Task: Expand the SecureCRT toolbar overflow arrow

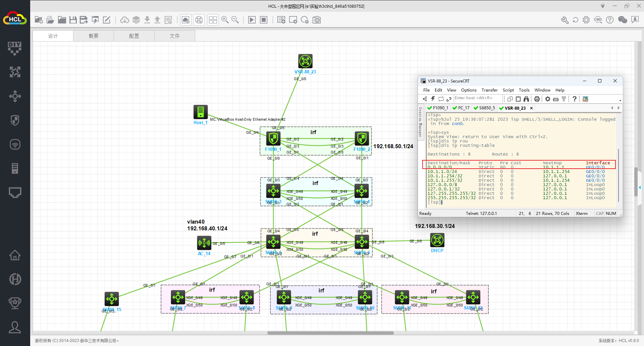Action: 620,100
